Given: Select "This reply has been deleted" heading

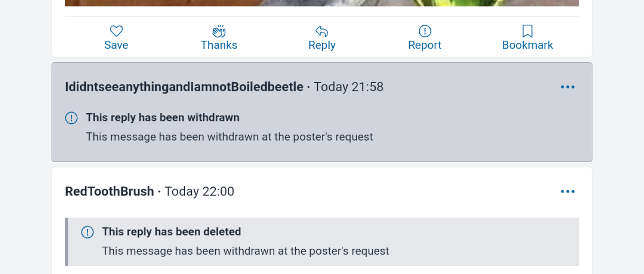Looking at the screenshot, I should coord(171,232).
